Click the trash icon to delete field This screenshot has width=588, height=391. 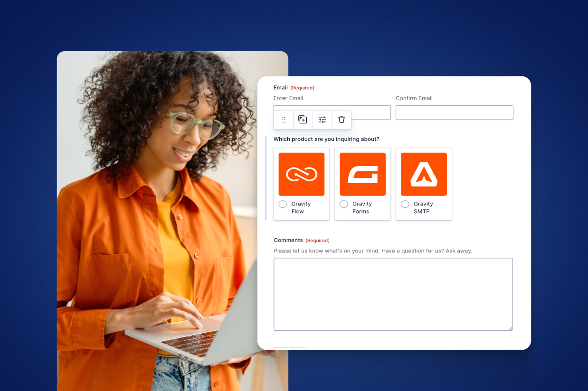point(341,120)
